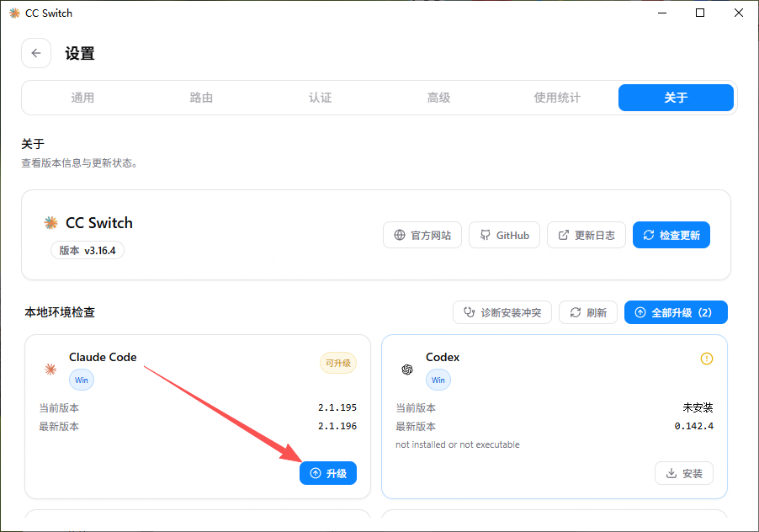The height and width of the screenshot is (532, 759).
Task: Click Codex latest version 0.142.4
Action: [x=694, y=426]
